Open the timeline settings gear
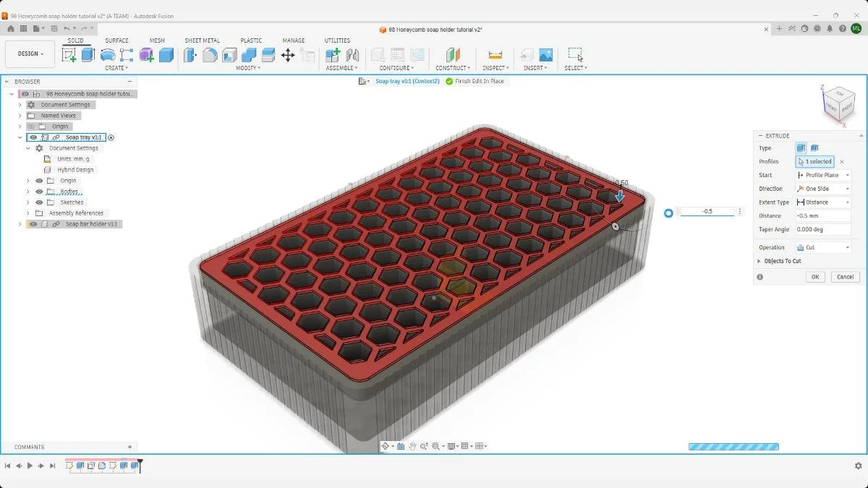 point(859,466)
